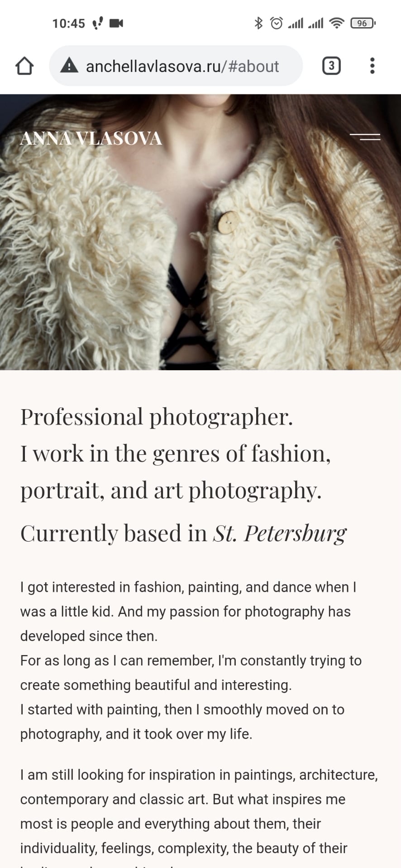Open the tab switcher showing 3 tabs

coord(331,66)
